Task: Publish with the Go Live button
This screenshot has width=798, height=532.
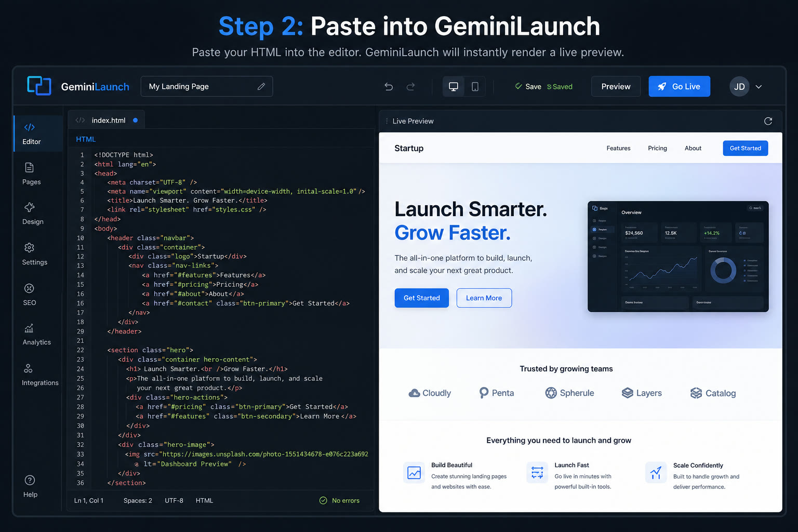Action: tap(679, 87)
